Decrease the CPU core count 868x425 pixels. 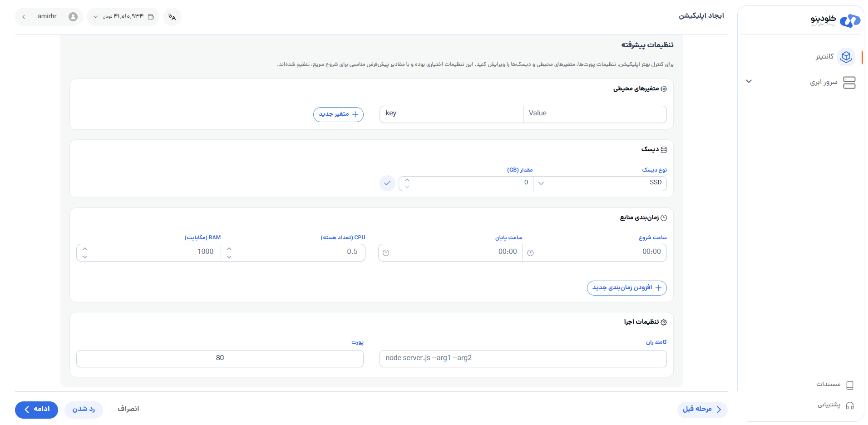pos(229,257)
